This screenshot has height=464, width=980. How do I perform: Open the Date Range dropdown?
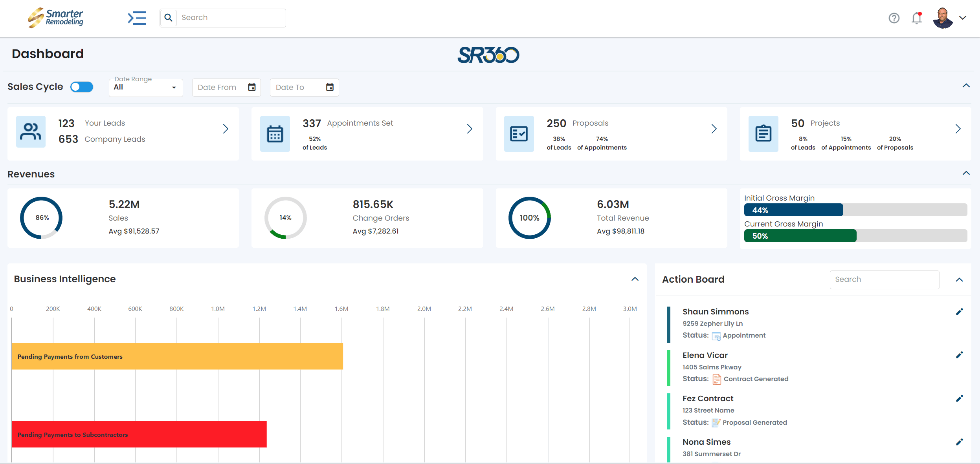146,88
